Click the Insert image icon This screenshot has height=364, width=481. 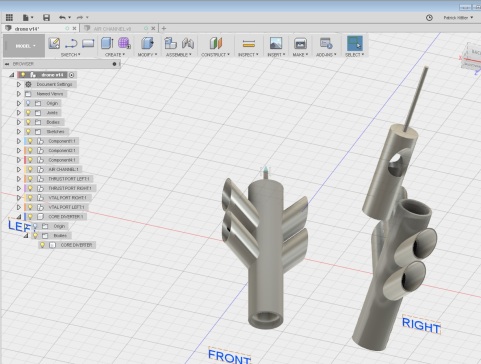tap(276, 43)
